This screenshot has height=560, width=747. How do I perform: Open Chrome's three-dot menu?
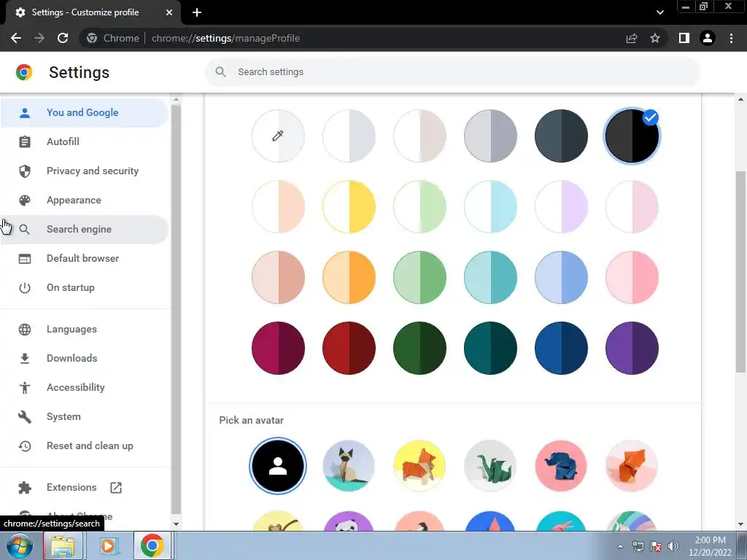point(731,38)
